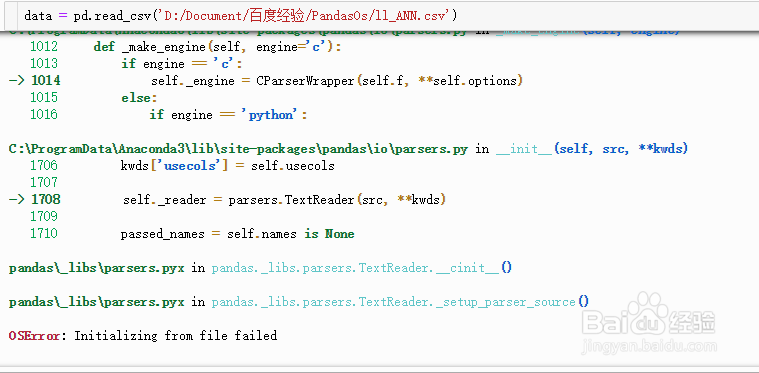Select parsers.TextReader(src, **kwds) text

click(337, 199)
